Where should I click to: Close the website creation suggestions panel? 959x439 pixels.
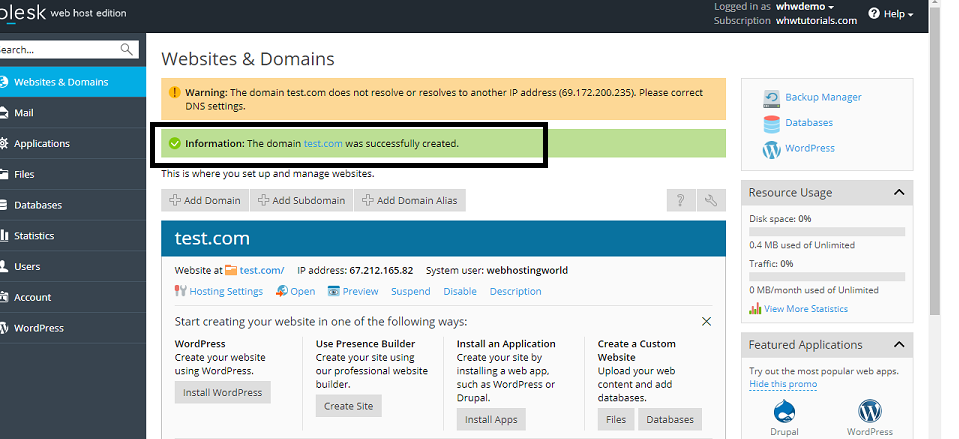(706, 322)
